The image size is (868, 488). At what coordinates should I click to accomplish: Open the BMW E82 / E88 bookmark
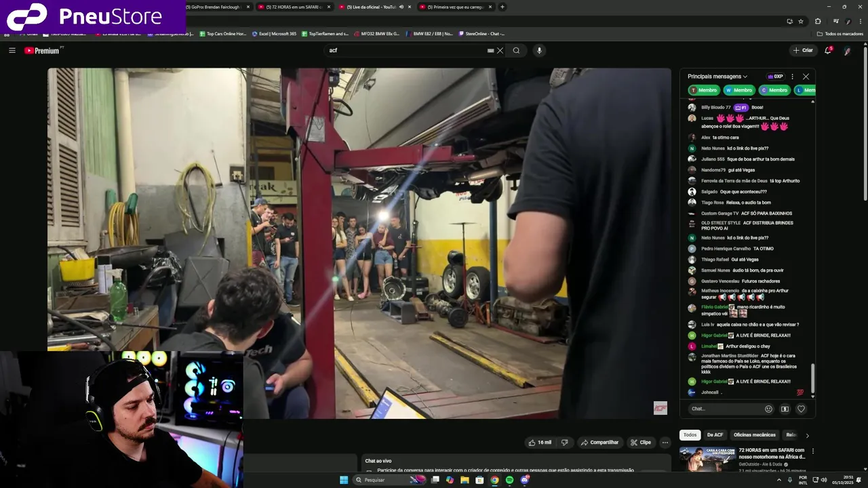pyautogui.click(x=429, y=33)
